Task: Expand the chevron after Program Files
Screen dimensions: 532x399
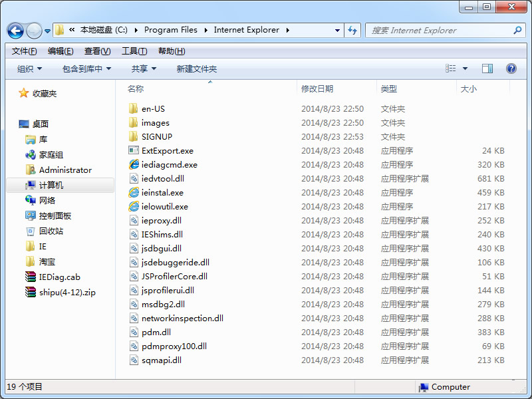Action: coord(205,30)
